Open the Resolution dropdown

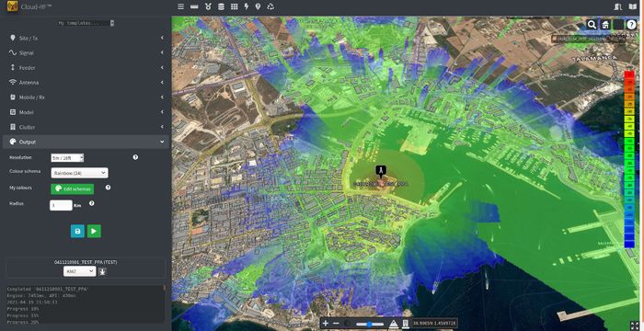pos(67,158)
